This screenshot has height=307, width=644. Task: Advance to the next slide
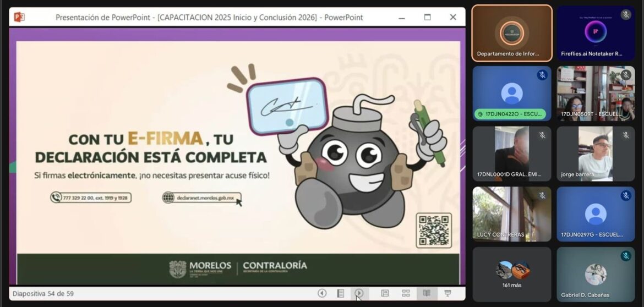coord(359,294)
